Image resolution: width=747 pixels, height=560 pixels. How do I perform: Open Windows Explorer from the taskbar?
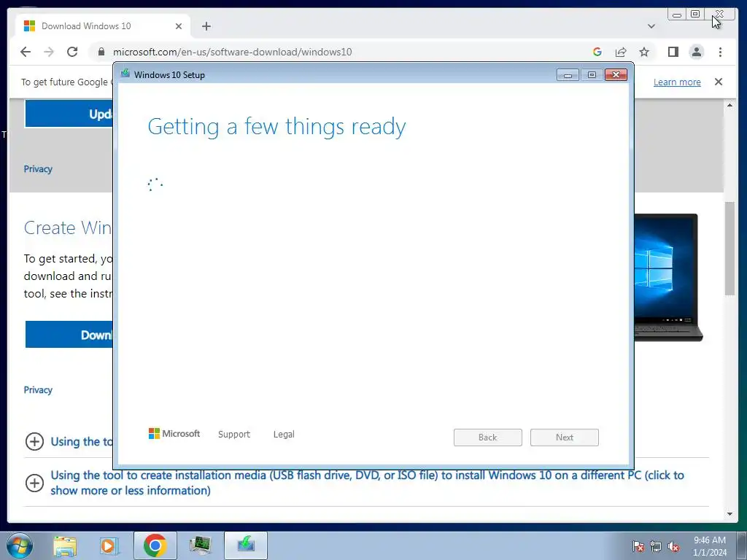pyautogui.click(x=65, y=545)
